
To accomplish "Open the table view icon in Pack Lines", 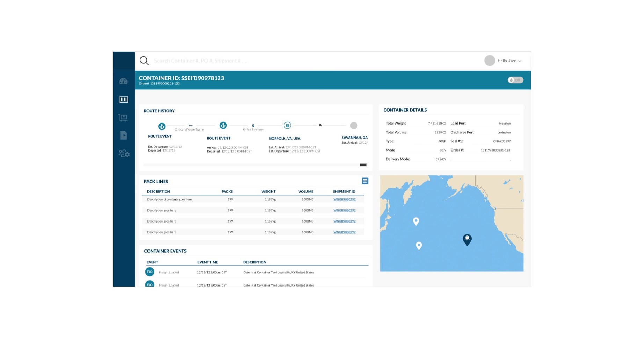I will (365, 181).
